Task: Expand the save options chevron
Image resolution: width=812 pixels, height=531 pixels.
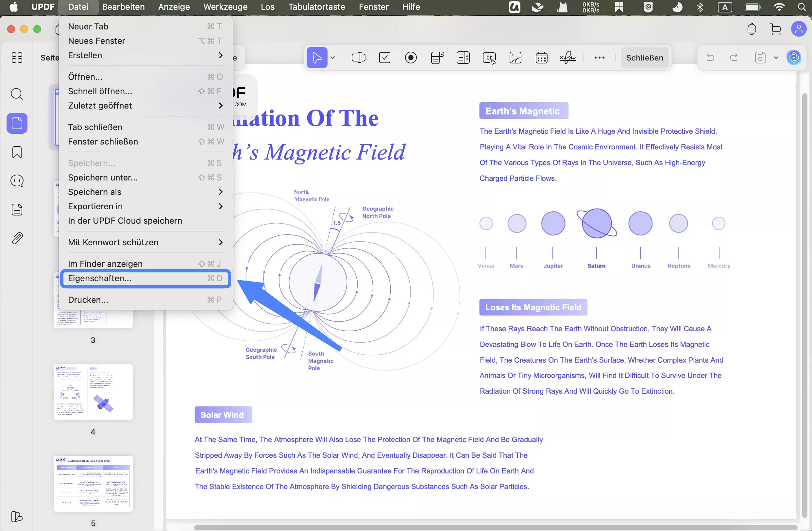Action: pos(776,57)
